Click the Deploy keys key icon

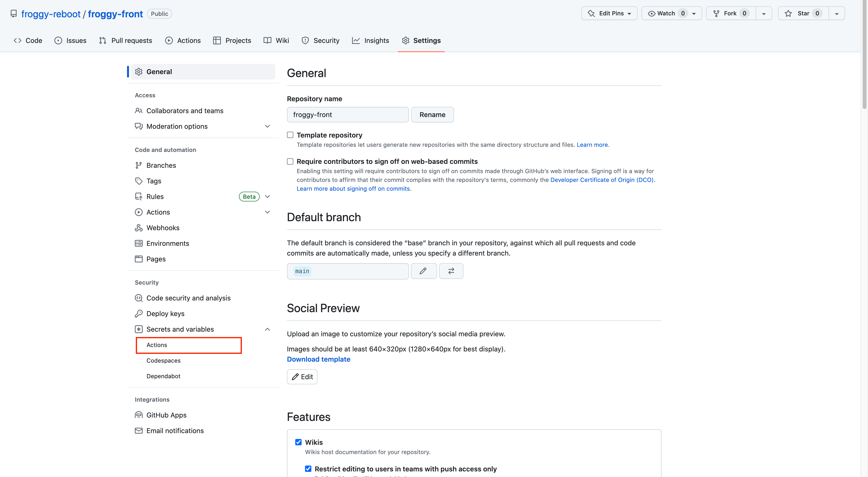(138, 314)
